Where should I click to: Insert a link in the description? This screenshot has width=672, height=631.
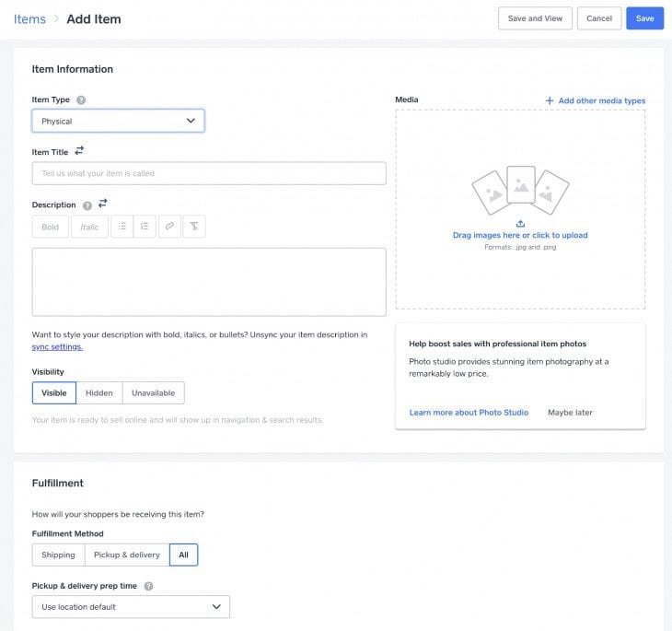pos(169,227)
